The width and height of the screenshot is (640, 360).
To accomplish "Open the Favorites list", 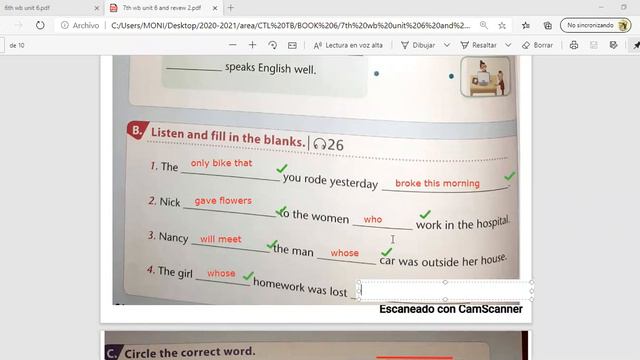I will click(526, 25).
